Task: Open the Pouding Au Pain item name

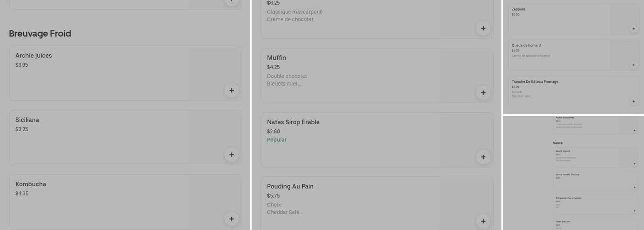Action: [x=290, y=186]
